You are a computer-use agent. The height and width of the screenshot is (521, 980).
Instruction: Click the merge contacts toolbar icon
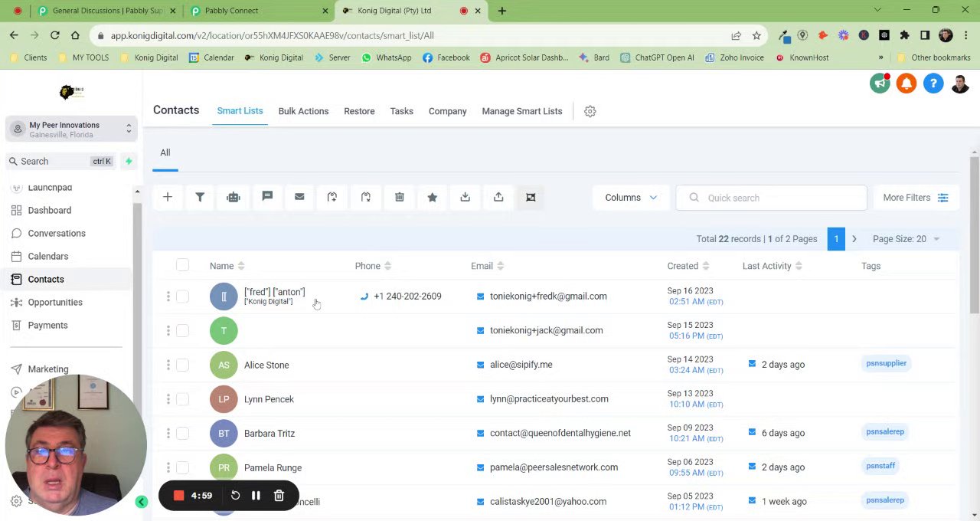coord(531,198)
